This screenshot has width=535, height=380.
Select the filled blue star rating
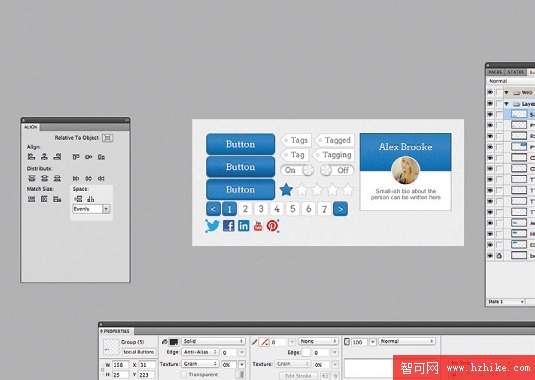click(286, 190)
